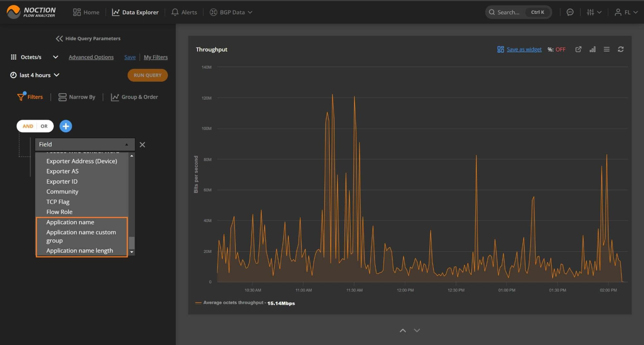Toggle Average octets throughput legend series

point(245,303)
